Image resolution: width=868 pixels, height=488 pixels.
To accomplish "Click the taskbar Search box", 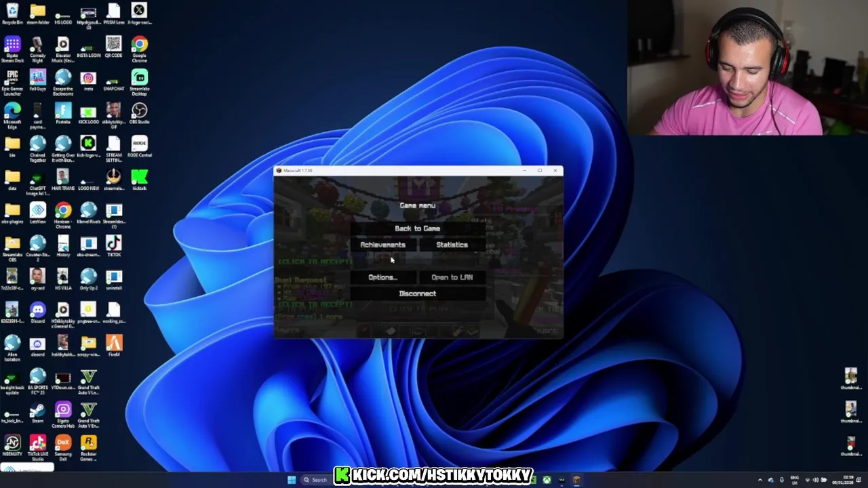I will coord(316,480).
